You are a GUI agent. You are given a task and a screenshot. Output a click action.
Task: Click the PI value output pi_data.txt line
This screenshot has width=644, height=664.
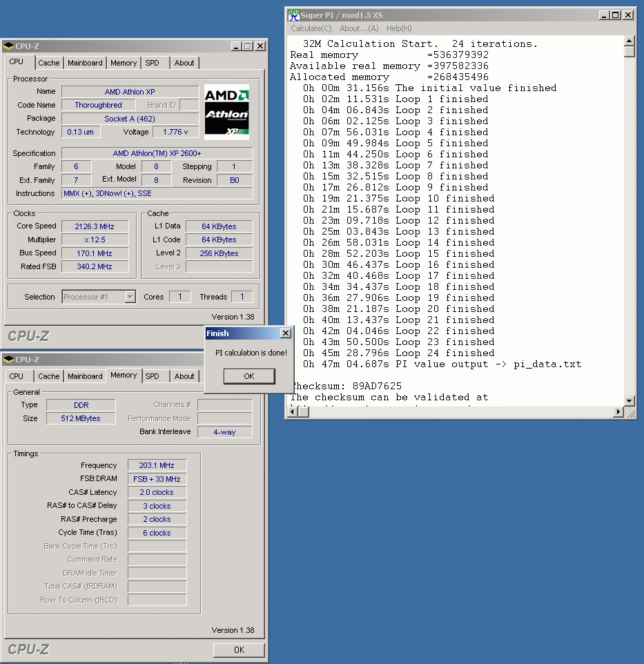click(442, 364)
